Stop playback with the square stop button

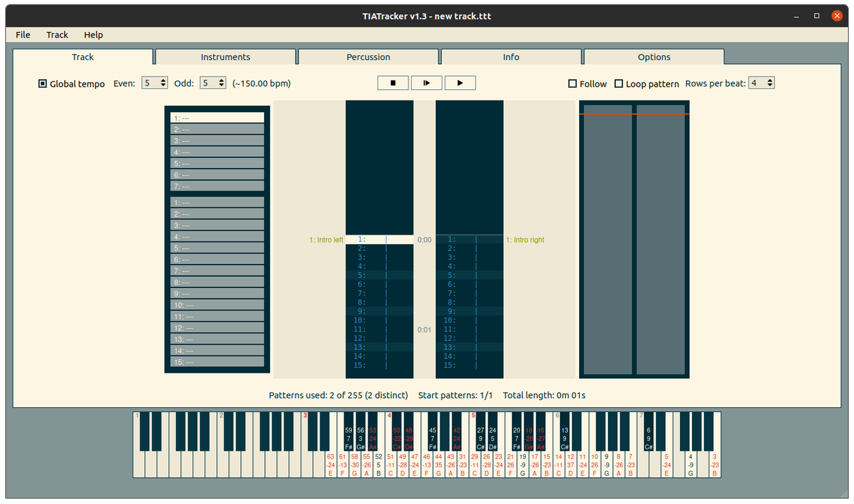[x=393, y=83]
